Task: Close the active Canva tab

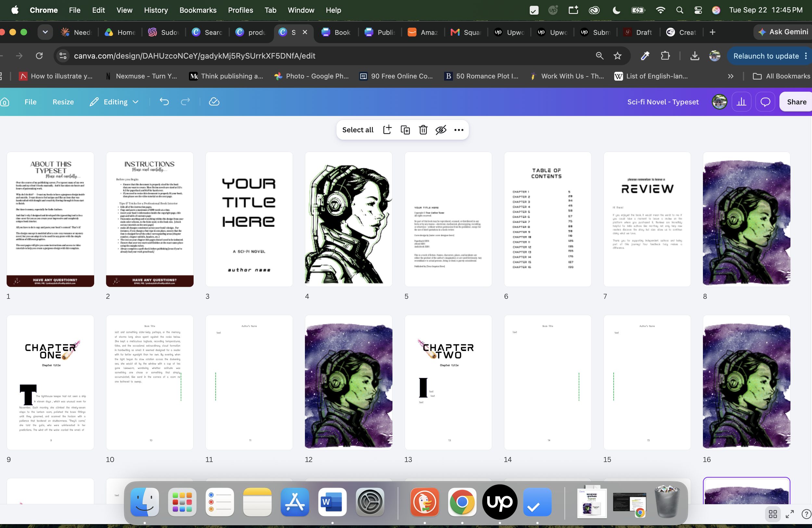Action: [x=305, y=32]
